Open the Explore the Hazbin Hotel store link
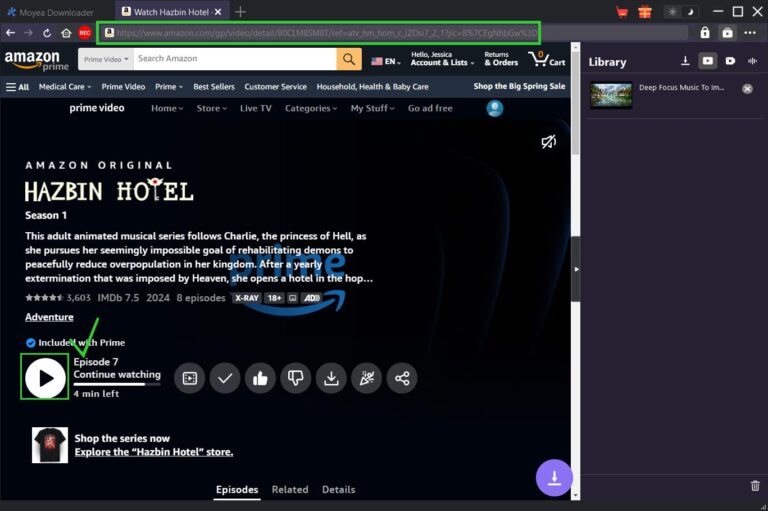 coord(154,452)
